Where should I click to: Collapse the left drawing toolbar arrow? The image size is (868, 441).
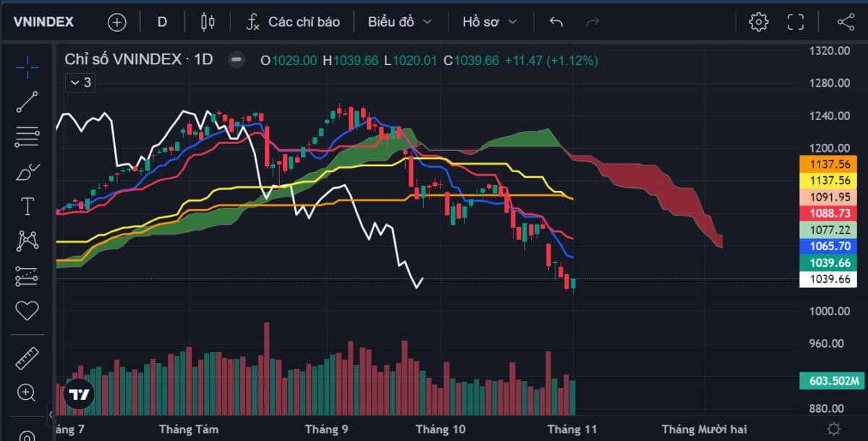(x=51, y=415)
